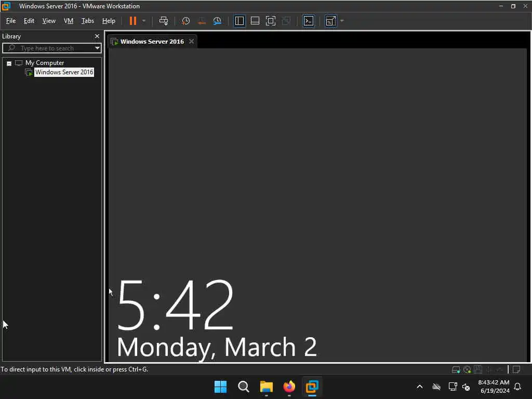Toggle the console view button
Image resolution: width=532 pixels, height=399 pixels.
(309, 21)
